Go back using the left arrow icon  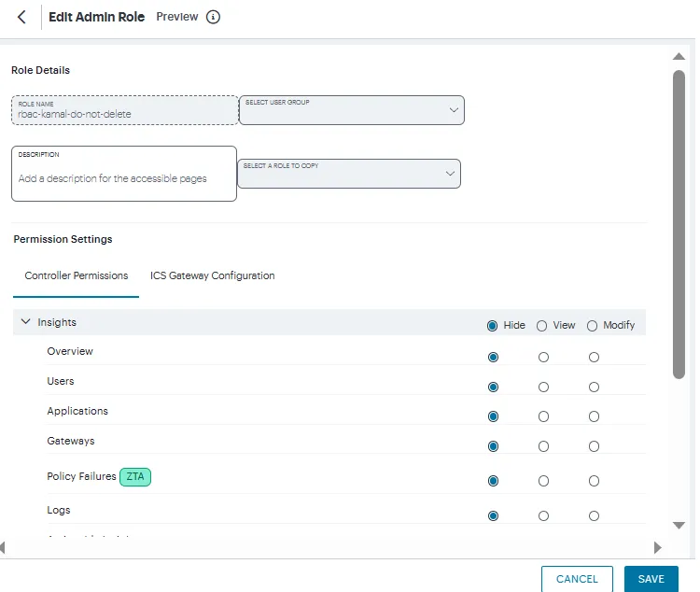coord(21,17)
